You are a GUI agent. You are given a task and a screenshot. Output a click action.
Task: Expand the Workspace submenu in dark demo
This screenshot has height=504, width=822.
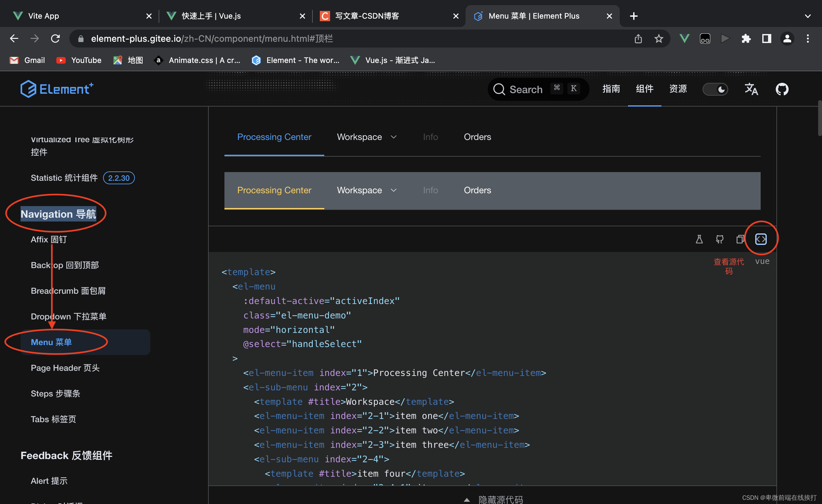tap(366, 190)
